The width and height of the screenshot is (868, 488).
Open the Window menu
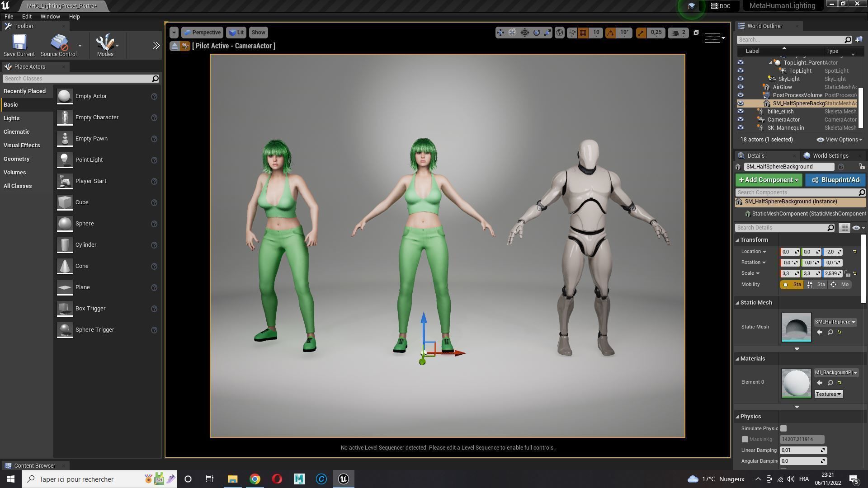pos(50,16)
